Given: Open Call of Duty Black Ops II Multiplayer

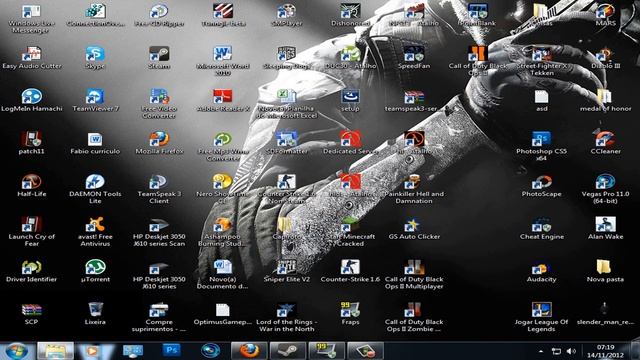Looking at the screenshot, I should point(414,268).
